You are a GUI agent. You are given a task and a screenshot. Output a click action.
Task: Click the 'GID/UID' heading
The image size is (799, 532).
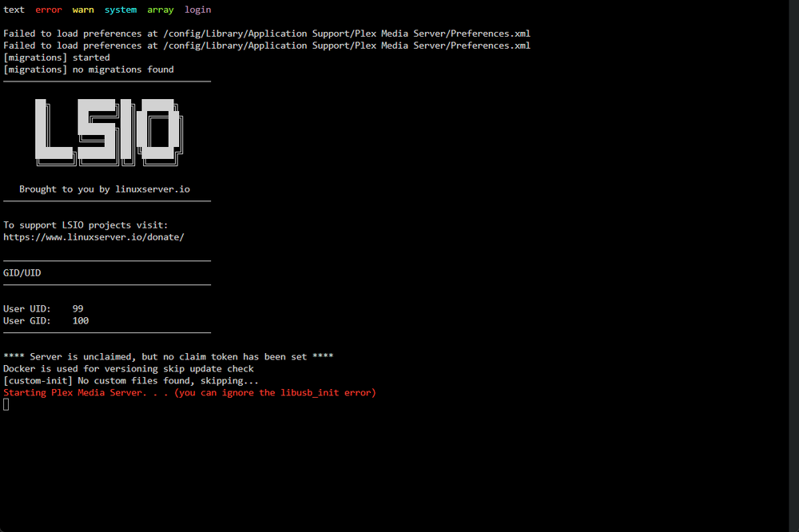pos(22,273)
